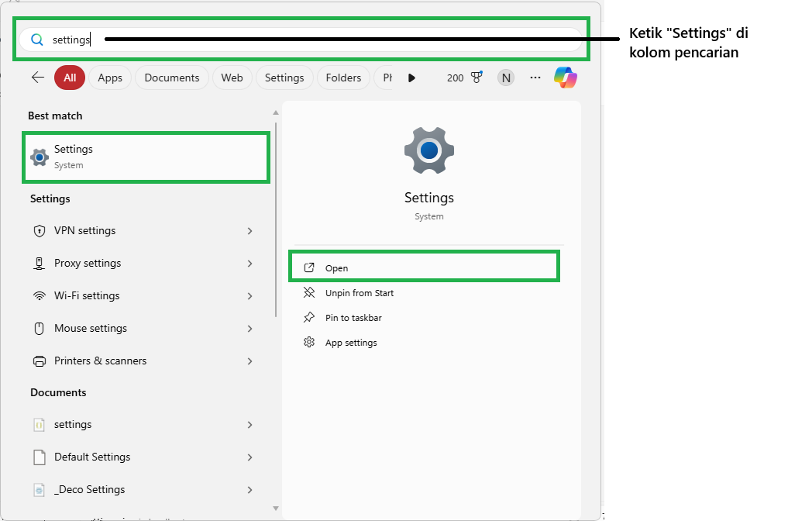Switch to the Apps filter tab
The height and width of the screenshot is (521, 812).
(110, 78)
